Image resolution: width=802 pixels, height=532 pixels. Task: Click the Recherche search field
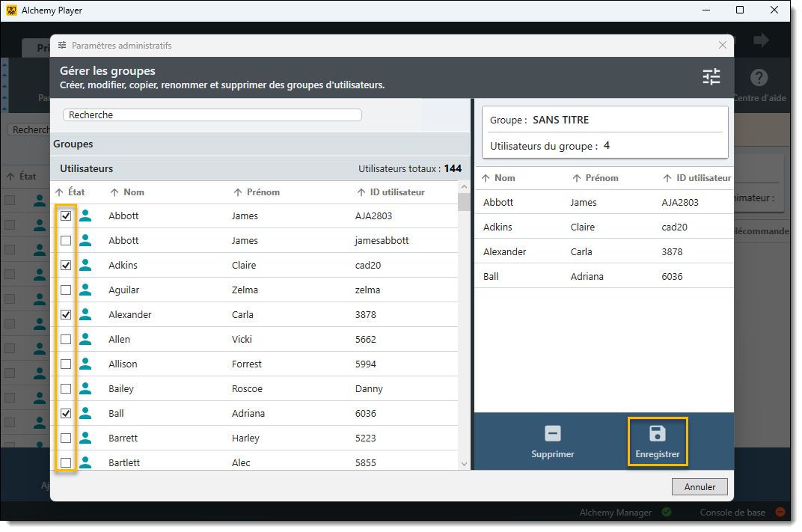pos(212,115)
